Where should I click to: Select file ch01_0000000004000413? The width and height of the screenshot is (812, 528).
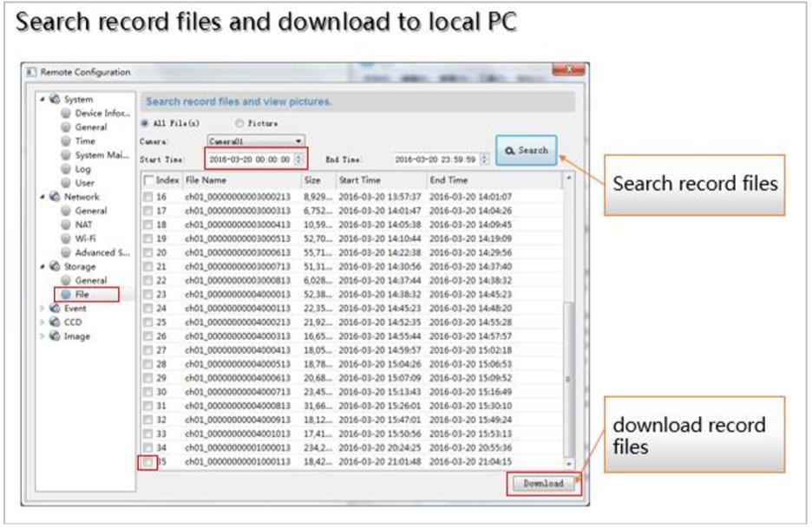coord(238,350)
